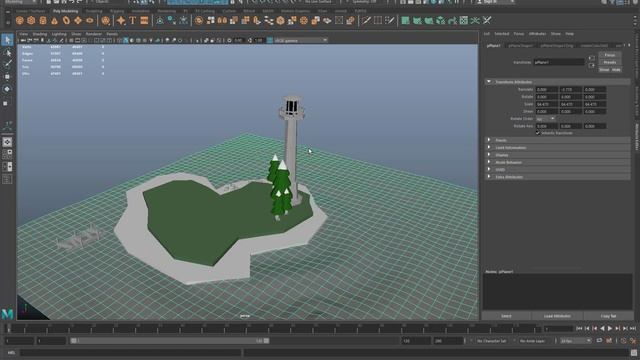Create a polygon plane from the shelf
This screenshot has width=640, height=360.
click(x=78, y=20)
